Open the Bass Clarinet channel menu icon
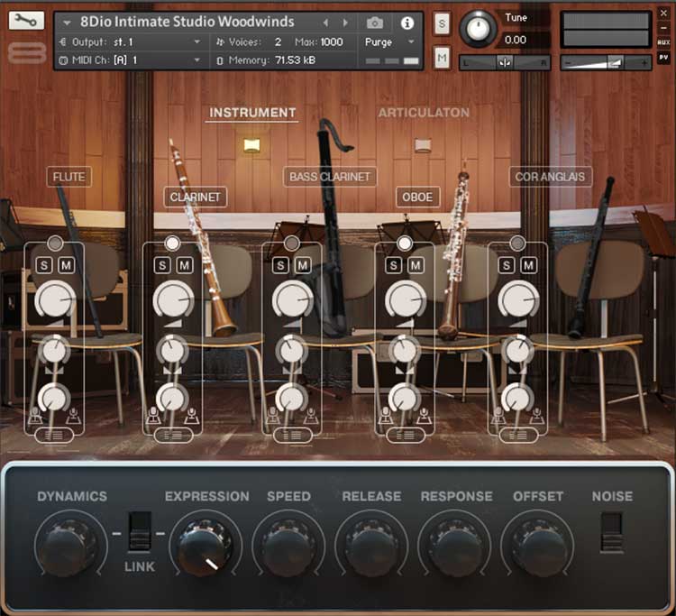The image size is (676, 616). pos(292,436)
